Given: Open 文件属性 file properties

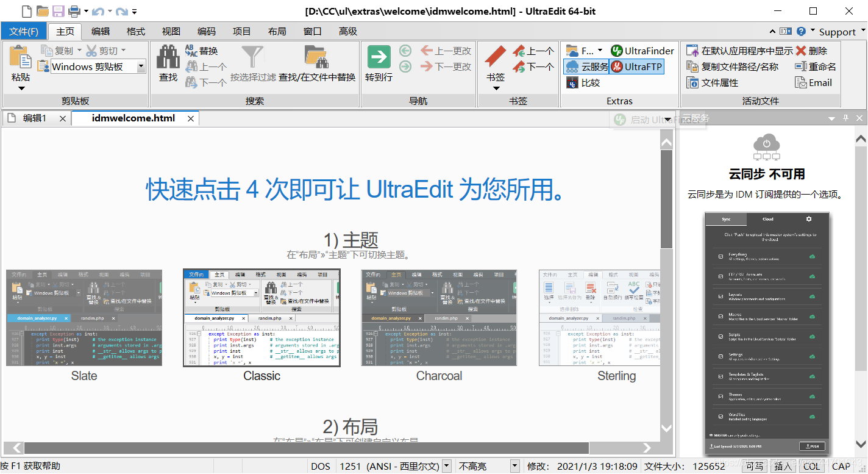Looking at the screenshot, I should coord(712,82).
